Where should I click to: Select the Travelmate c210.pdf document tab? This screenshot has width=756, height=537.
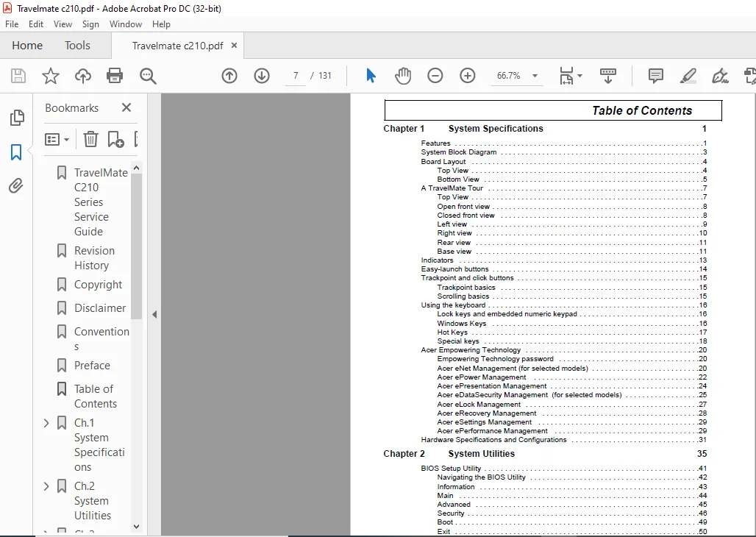coord(177,46)
